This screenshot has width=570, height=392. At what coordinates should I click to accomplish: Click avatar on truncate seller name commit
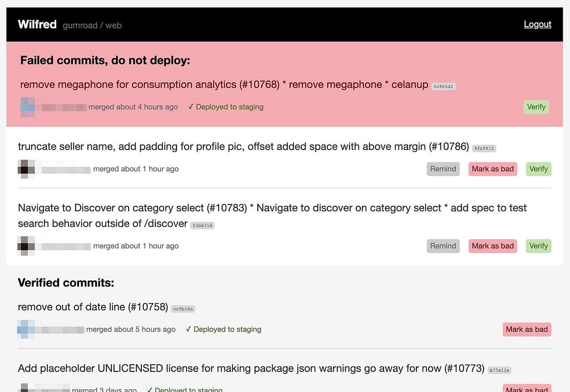point(26,169)
